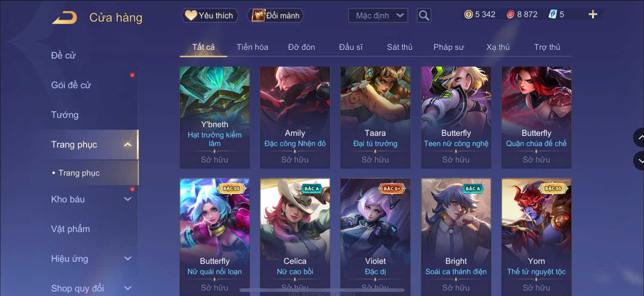Viewport: 644px width, 296px height.
Task: Open the search magnifier icon
Action: [x=424, y=15]
